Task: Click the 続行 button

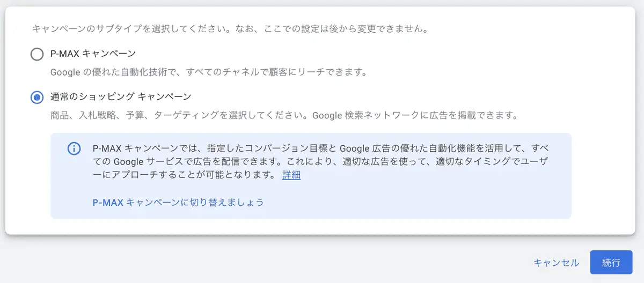Action: click(x=611, y=263)
